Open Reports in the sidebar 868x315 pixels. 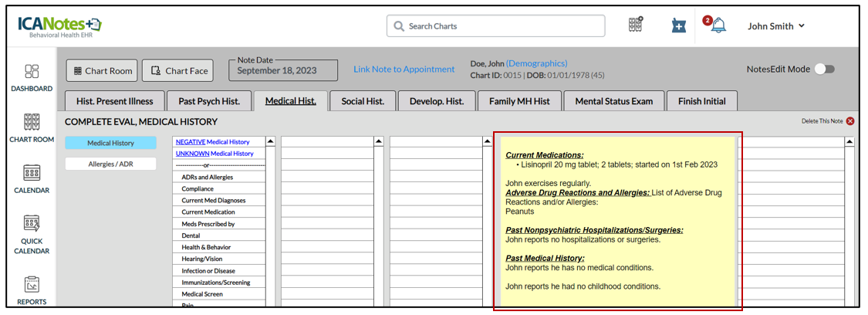click(x=32, y=290)
